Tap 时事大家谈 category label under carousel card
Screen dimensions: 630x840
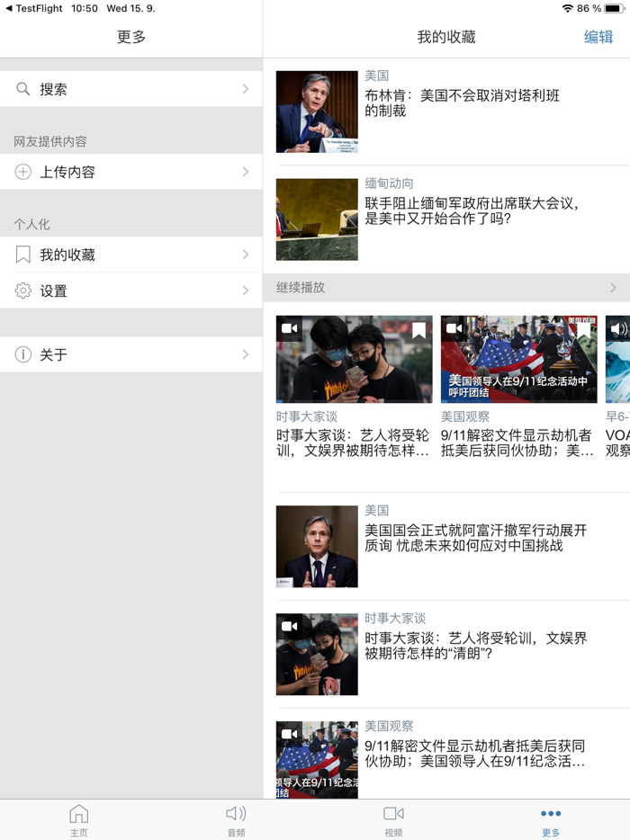point(307,416)
